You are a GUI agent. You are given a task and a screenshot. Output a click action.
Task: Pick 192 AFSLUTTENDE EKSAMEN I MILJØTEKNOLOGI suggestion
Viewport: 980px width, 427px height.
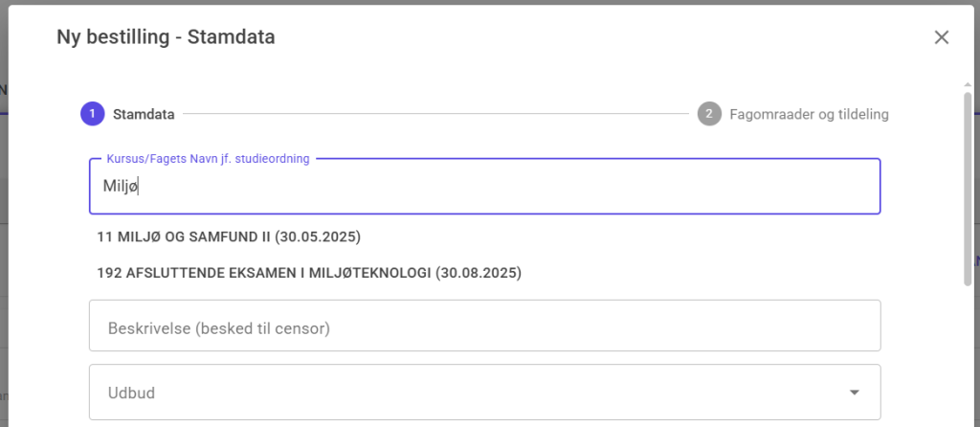click(x=308, y=273)
